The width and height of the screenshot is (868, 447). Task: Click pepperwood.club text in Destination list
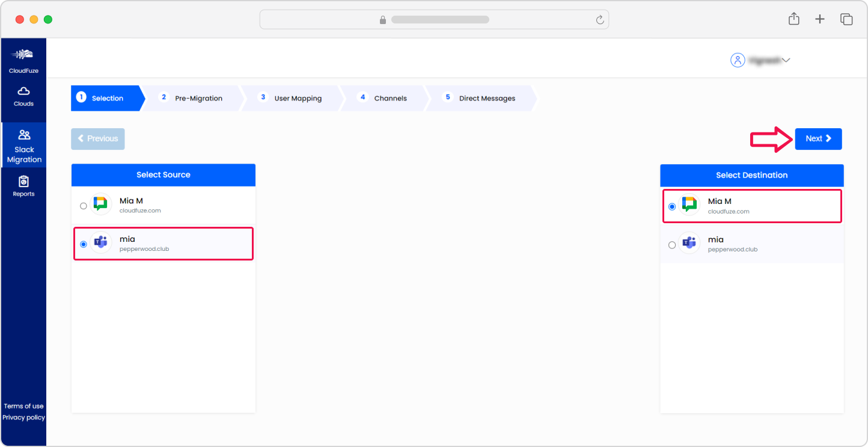pos(733,249)
